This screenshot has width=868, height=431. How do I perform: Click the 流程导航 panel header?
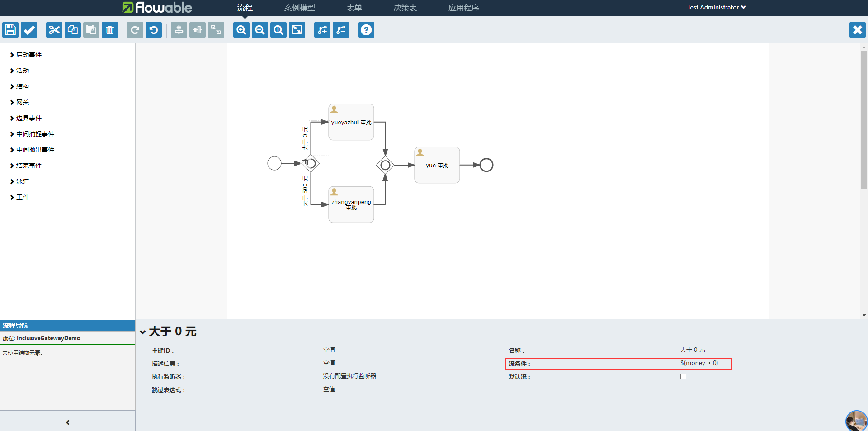coord(67,326)
